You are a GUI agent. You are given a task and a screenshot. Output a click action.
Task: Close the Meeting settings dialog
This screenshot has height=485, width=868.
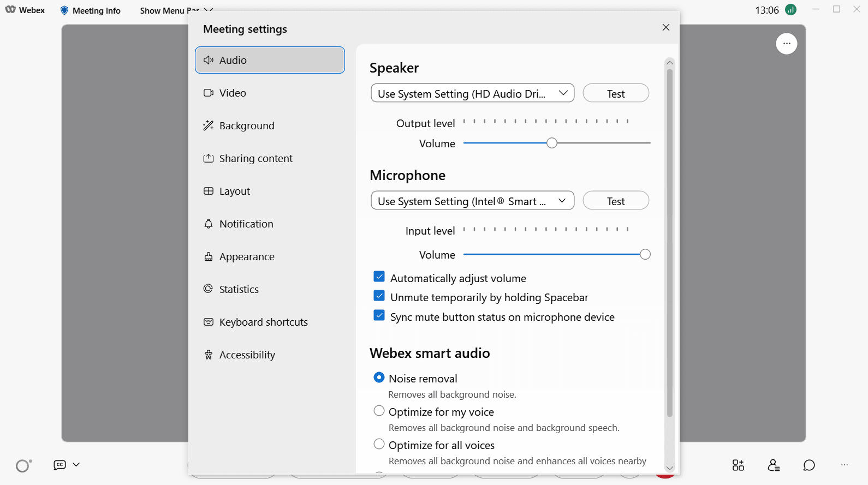click(x=666, y=27)
